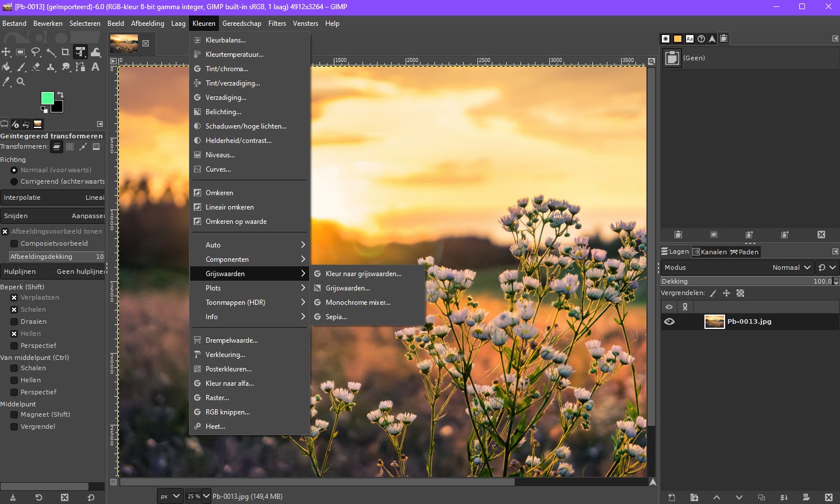840x504 pixels.
Task: Swap foreground and background colors
Action: 60,95
